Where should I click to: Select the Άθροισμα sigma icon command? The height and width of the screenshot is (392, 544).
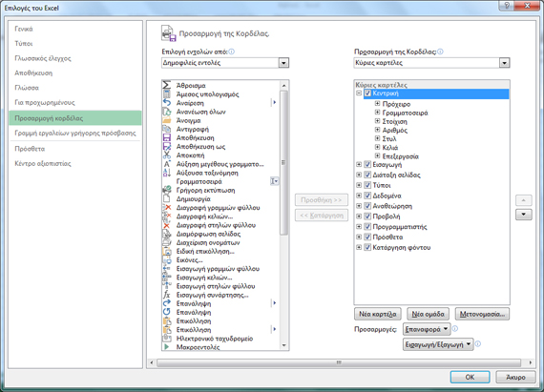(x=166, y=85)
